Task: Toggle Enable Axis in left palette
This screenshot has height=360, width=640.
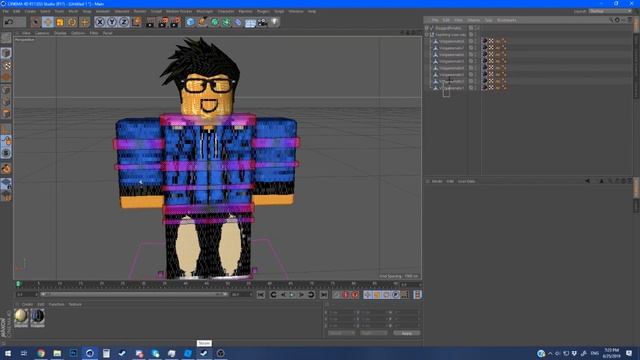Action: pyautogui.click(x=6, y=129)
